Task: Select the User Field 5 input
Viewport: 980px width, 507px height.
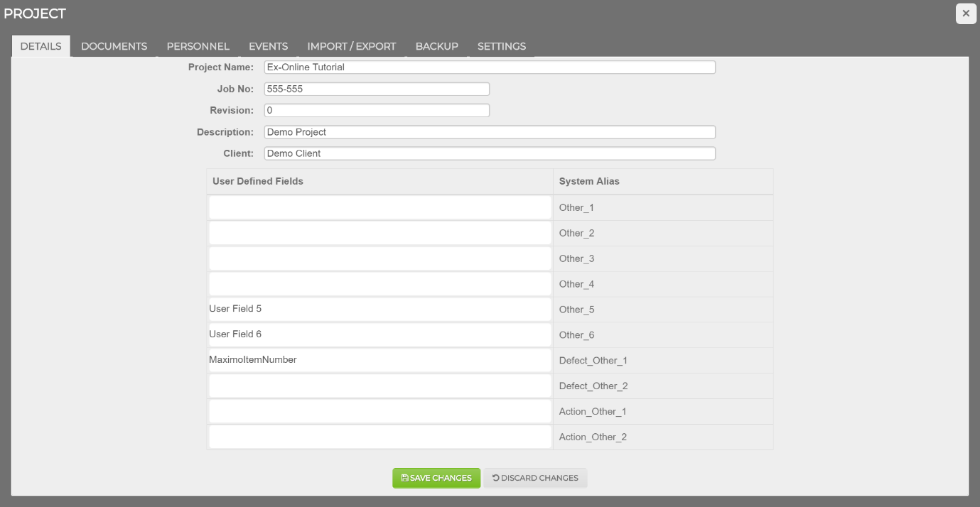Action: tap(379, 310)
